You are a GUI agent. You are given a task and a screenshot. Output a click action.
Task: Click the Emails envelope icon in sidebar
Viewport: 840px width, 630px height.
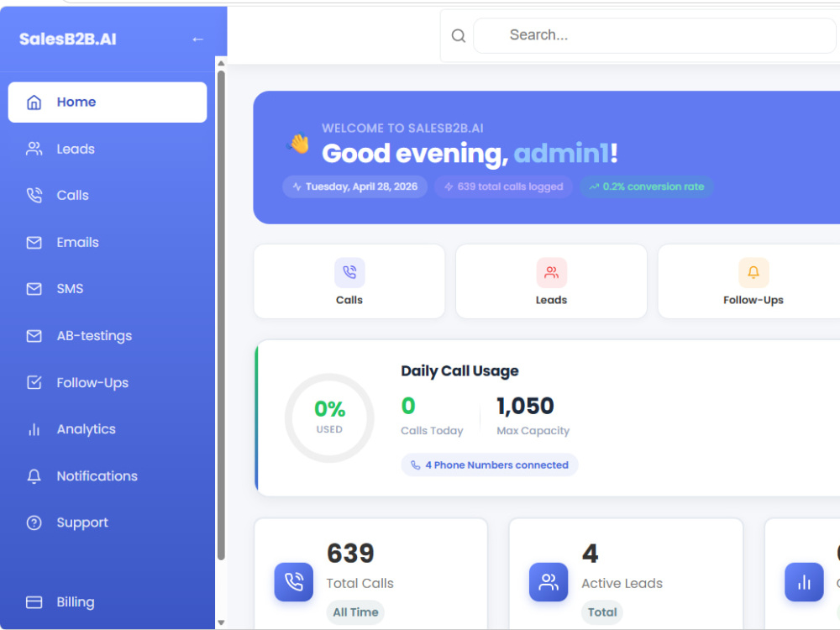coord(34,242)
